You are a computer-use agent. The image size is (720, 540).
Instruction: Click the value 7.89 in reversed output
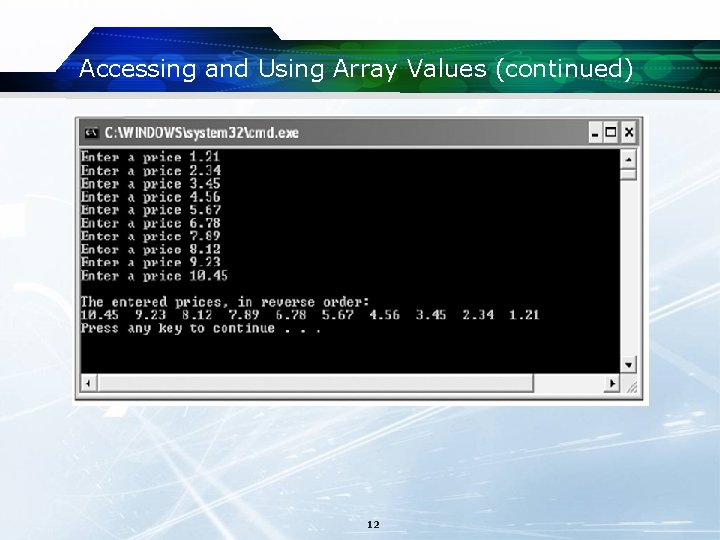[x=244, y=315]
